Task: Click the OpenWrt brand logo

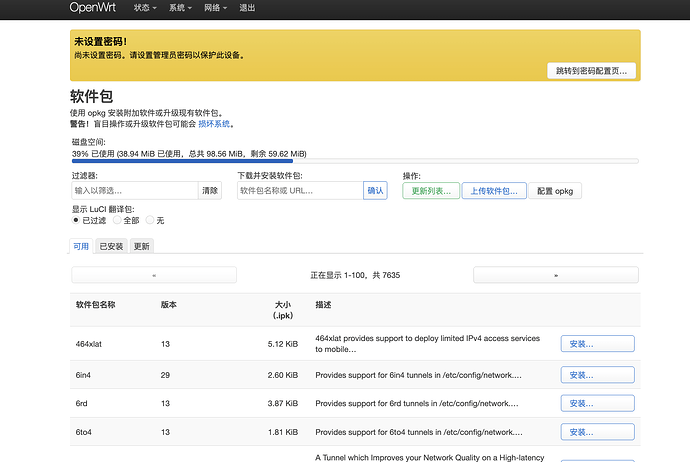Action: 92,7
